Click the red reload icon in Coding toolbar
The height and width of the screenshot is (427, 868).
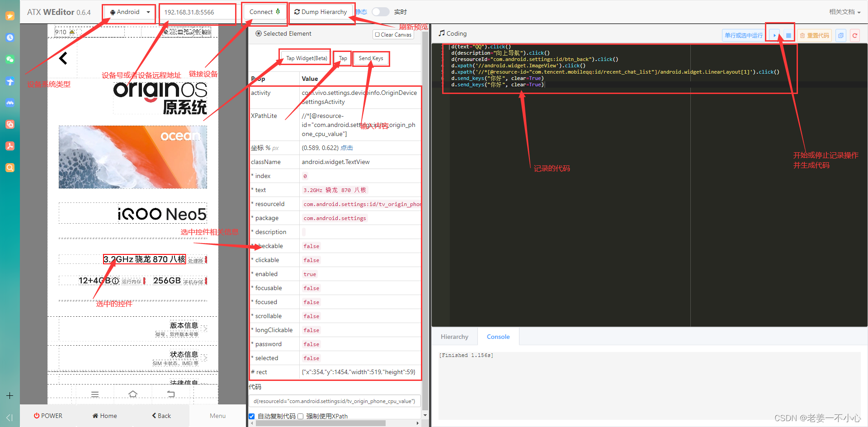tap(855, 35)
